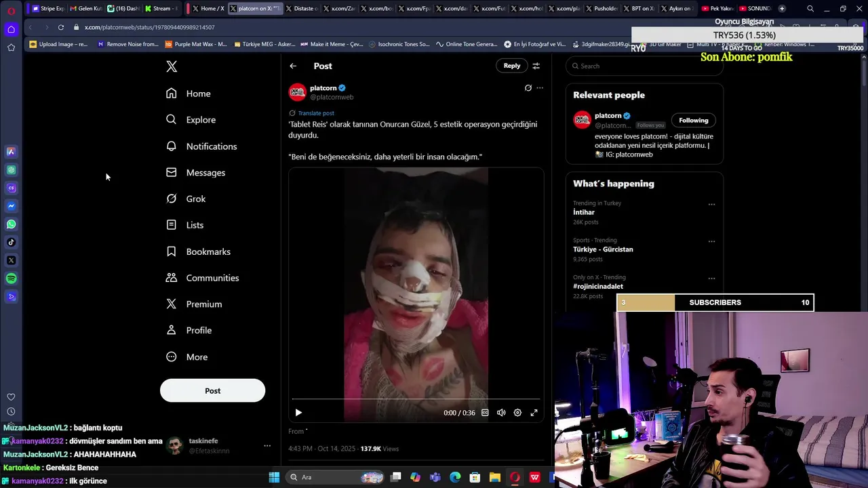Click the Reply button in post header
This screenshot has height=488, width=868.
(x=512, y=66)
